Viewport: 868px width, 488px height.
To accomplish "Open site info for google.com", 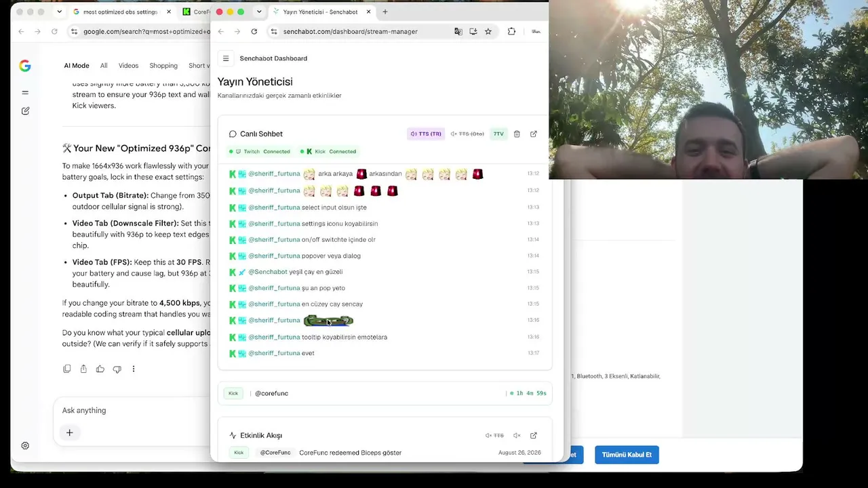I will click(74, 31).
